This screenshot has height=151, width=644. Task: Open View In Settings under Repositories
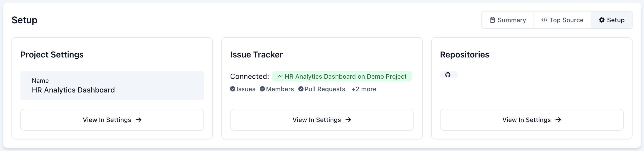click(x=531, y=120)
